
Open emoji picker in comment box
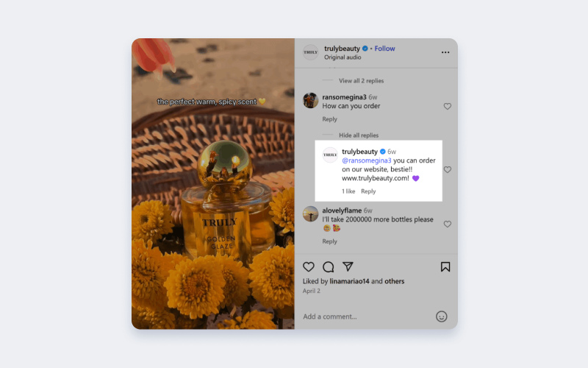click(442, 316)
